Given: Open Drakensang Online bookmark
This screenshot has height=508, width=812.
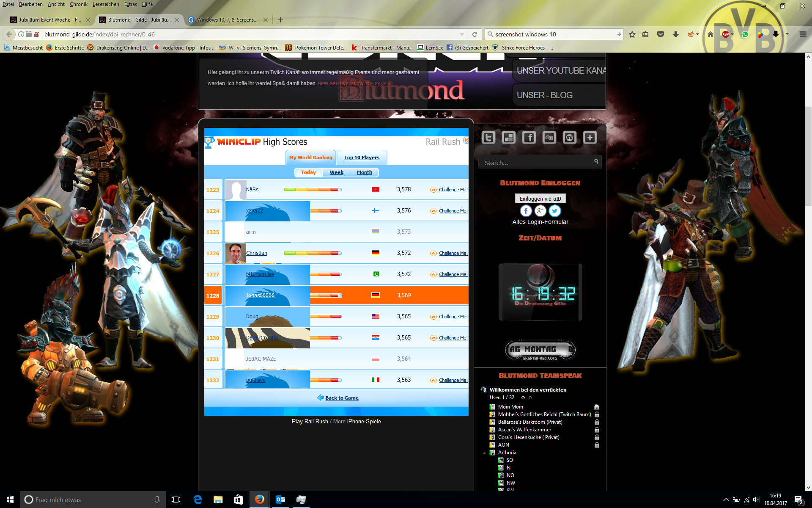Looking at the screenshot, I should (118, 47).
